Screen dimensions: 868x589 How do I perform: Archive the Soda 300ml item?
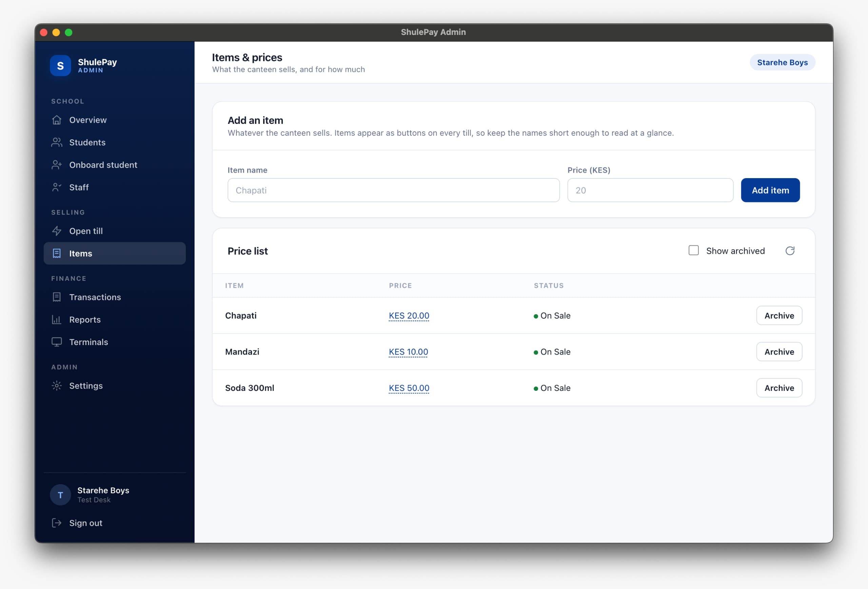pyautogui.click(x=779, y=388)
